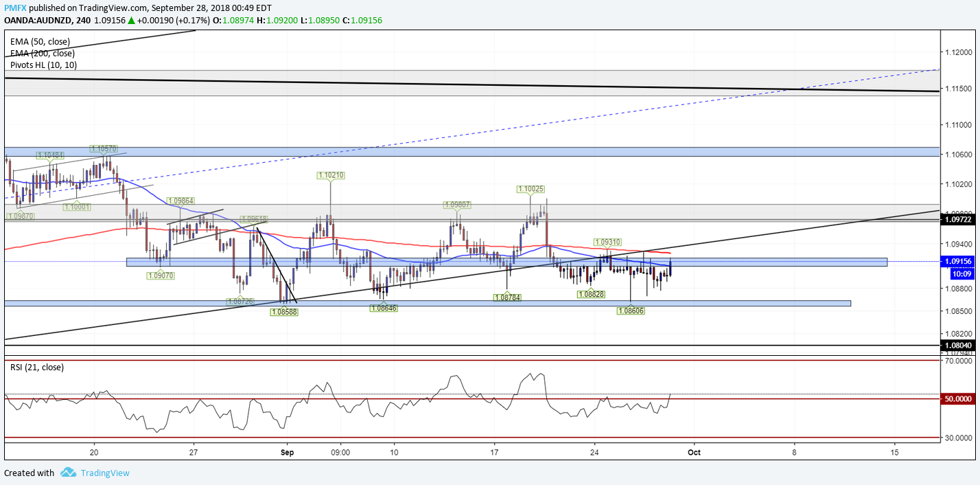Click the 1.08606 pivot low label

coord(631,311)
